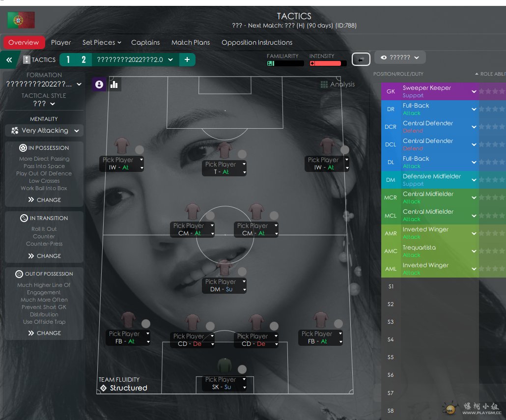Add a new tactic with plus icon

(187, 59)
